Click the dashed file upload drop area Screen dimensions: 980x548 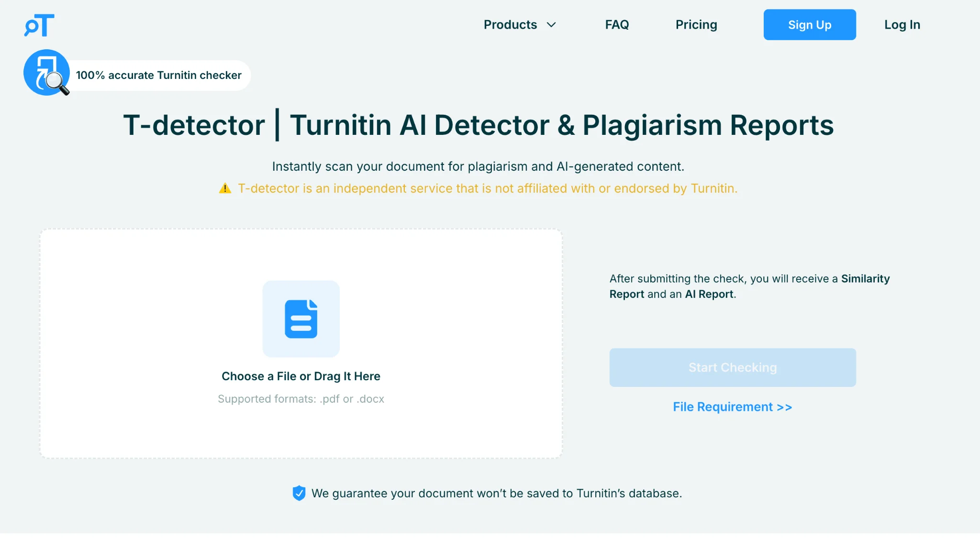tap(301, 344)
